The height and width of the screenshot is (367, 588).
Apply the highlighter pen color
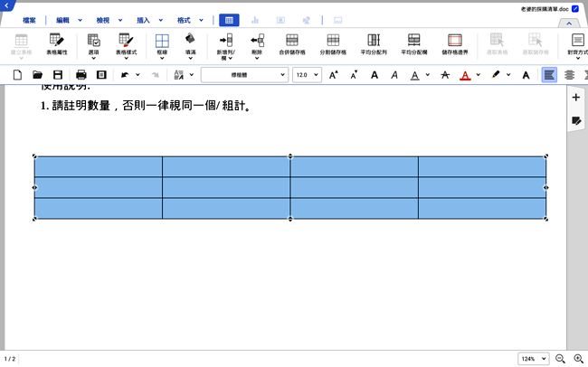click(496, 75)
